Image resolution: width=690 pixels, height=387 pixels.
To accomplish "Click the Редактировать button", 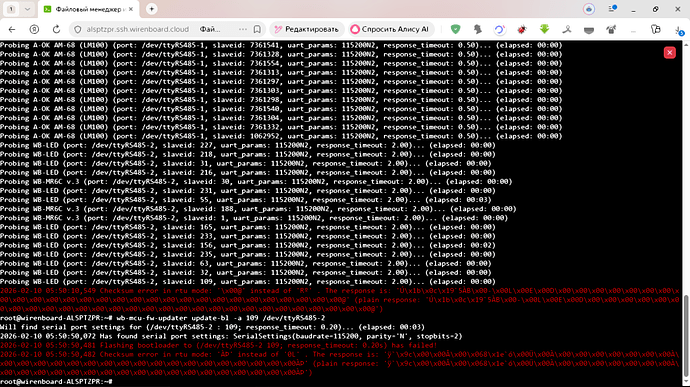I will [x=306, y=29].
